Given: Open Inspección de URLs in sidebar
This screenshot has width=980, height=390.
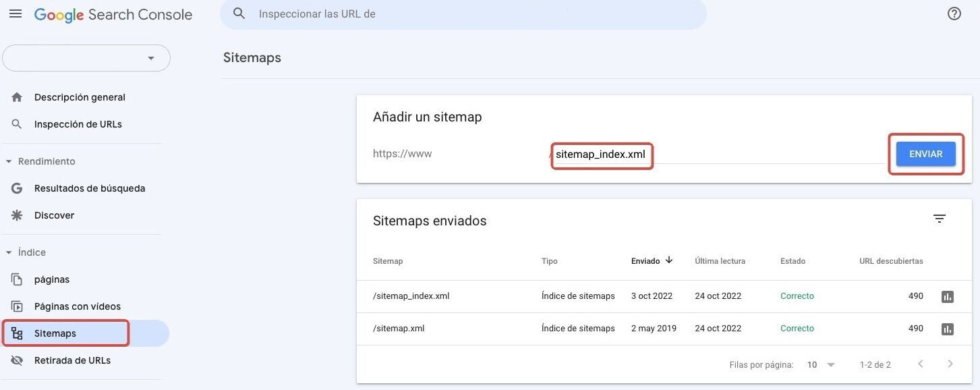Looking at the screenshot, I should pos(78,124).
